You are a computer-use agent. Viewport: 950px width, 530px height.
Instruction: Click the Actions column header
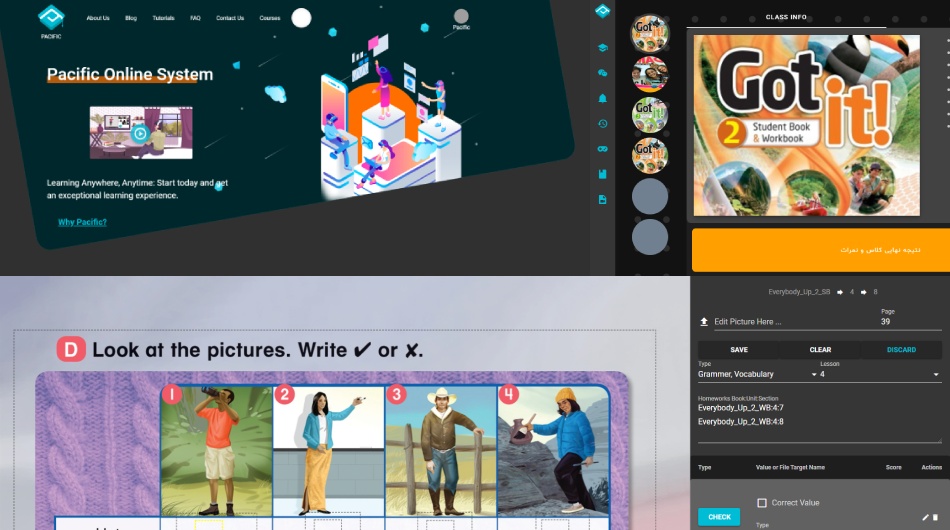click(932, 467)
